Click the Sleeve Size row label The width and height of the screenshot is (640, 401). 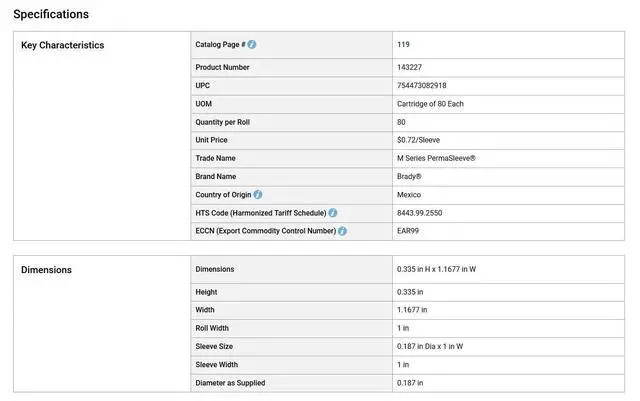coord(216,346)
